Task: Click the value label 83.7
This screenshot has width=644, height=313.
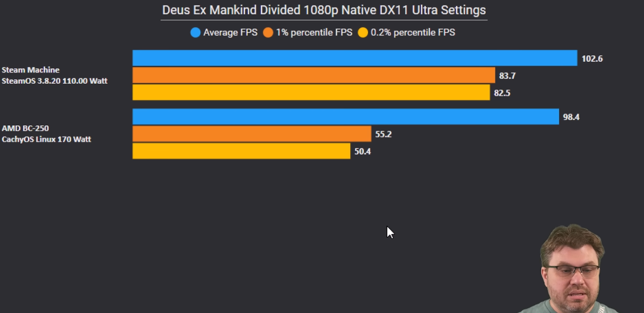Action: point(507,76)
